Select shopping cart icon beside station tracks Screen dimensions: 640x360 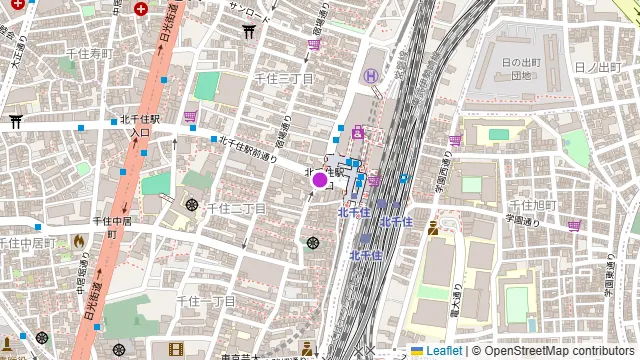click(x=375, y=180)
